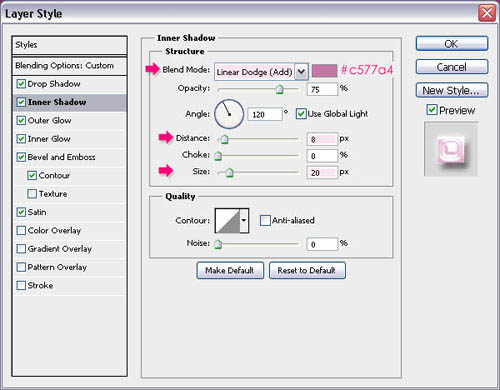This screenshot has height=390, width=500.
Task: Click the New Style button
Action: click(452, 90)
